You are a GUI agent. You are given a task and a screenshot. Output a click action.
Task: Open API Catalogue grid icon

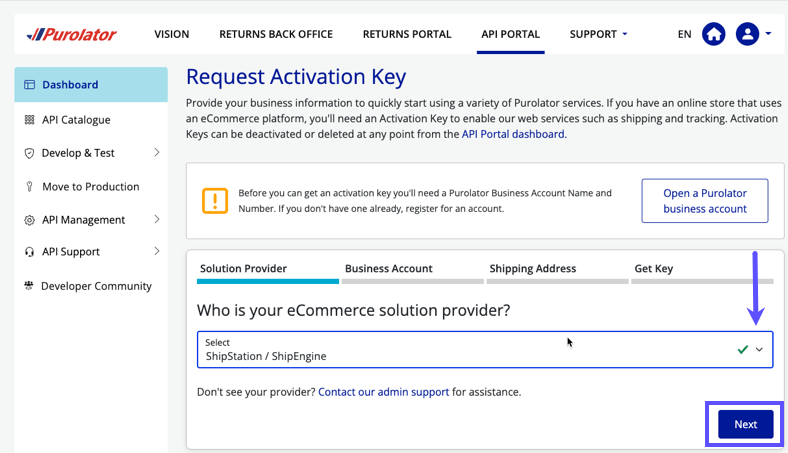click(29, 120)
